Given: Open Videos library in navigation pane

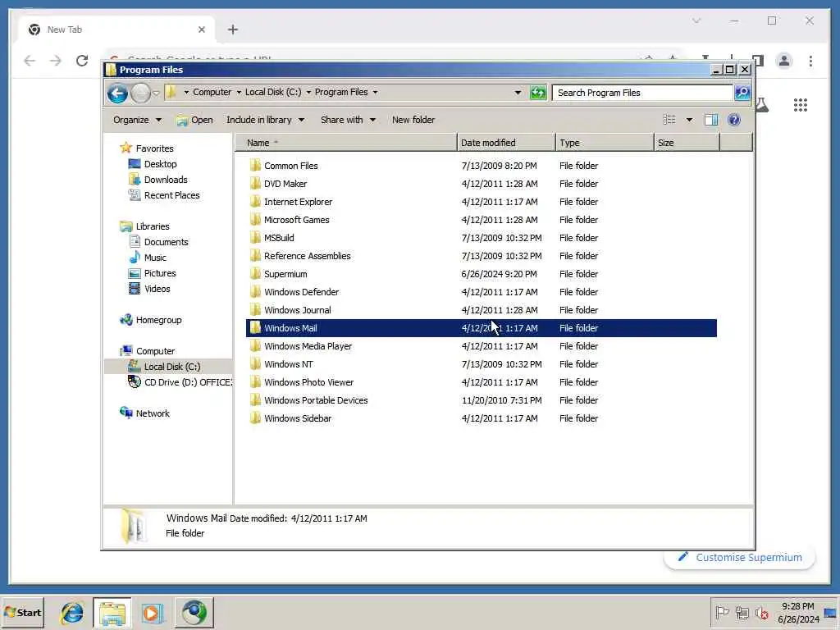Looking at the screenshot, I should (157, 288).
